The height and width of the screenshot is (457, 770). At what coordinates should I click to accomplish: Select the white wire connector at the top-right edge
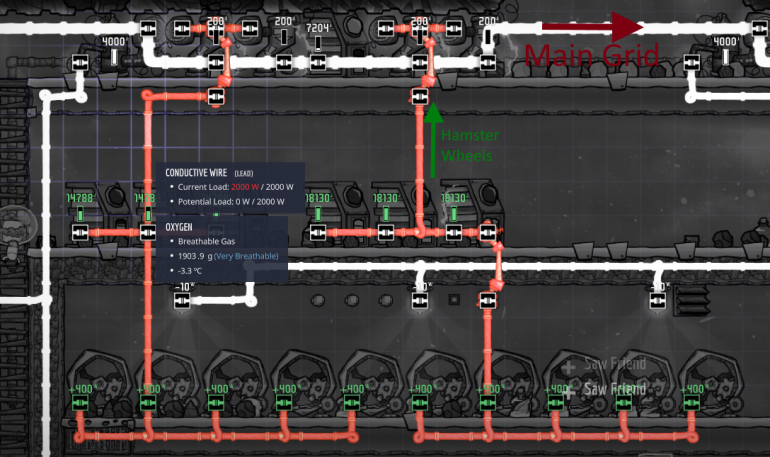click(759, 28)
